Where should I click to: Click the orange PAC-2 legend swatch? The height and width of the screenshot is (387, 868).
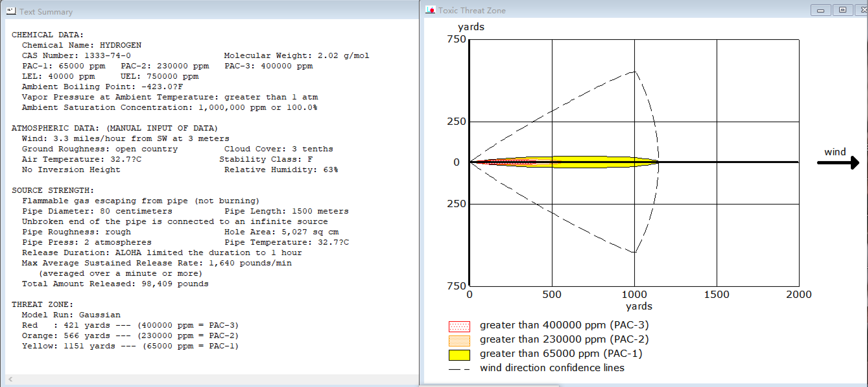[x=459, y=341]
